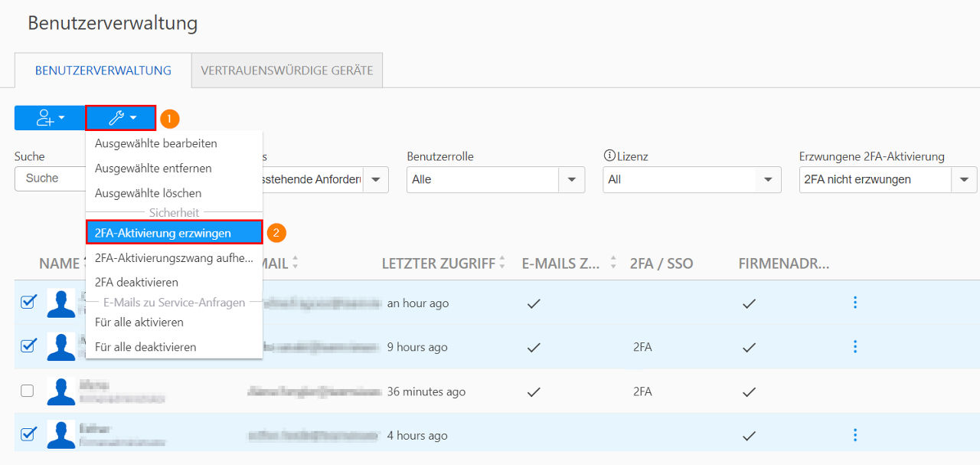Switch to BENUTZERVERWALTUNG tab

click(x=103, y=70)
